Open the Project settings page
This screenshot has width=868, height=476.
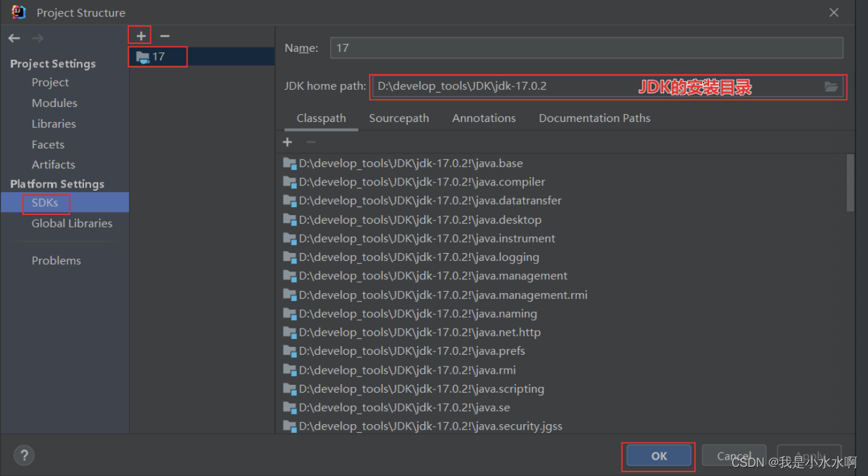click(50, 83)
